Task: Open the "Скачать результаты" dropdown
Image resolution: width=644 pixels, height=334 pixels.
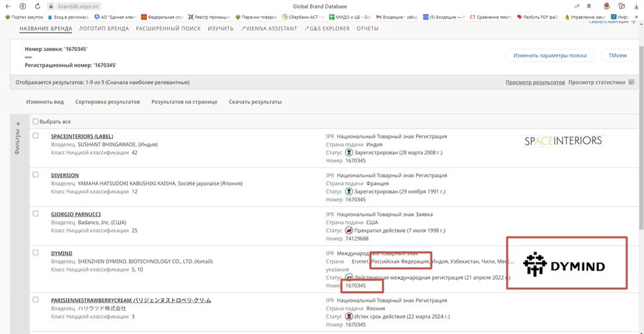Action: click(255, 102)
